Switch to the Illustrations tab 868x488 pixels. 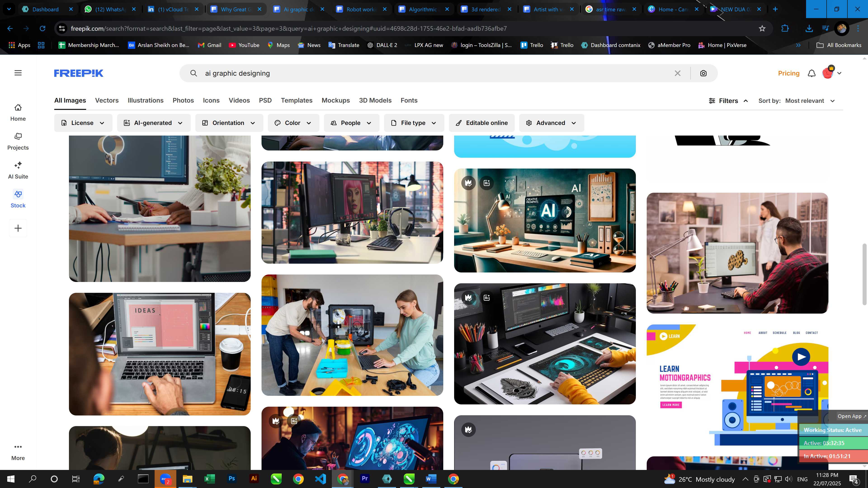[x=146, y=100]
